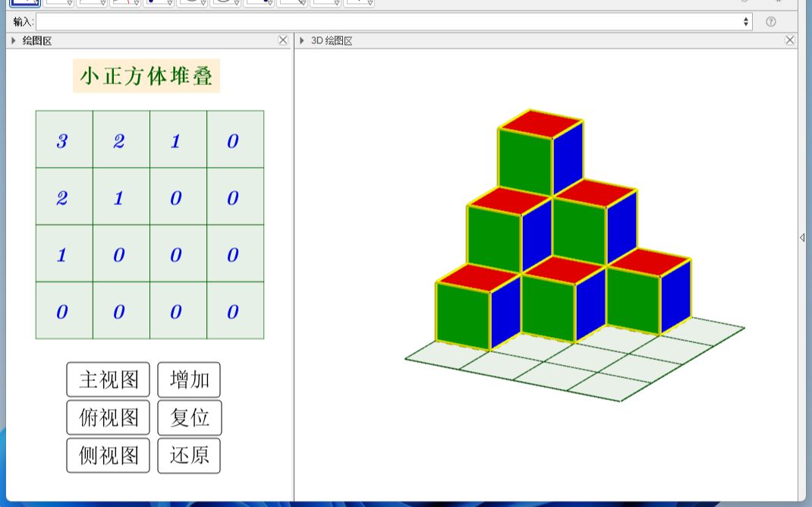
Task: Click the 0 cell in the top row
Action: [x=235, y=140]
